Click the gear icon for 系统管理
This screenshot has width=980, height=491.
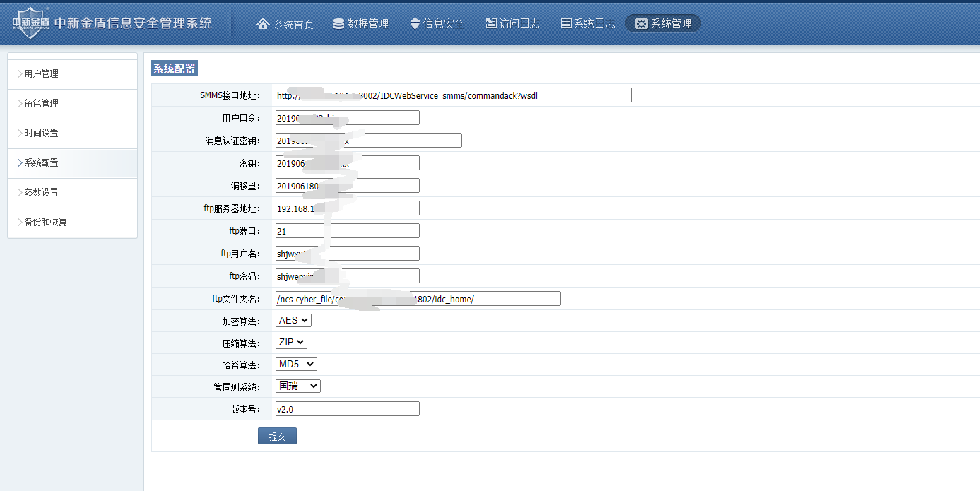tap(641, 23)
